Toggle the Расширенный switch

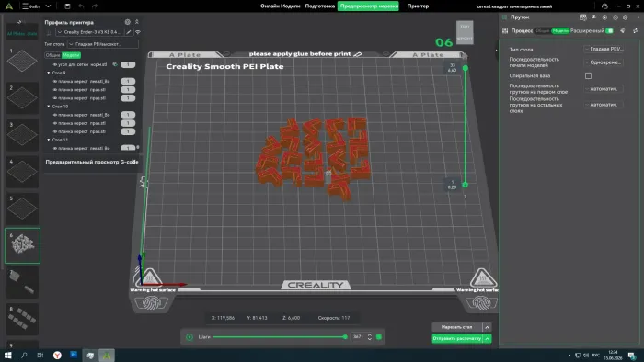(609, 30)
